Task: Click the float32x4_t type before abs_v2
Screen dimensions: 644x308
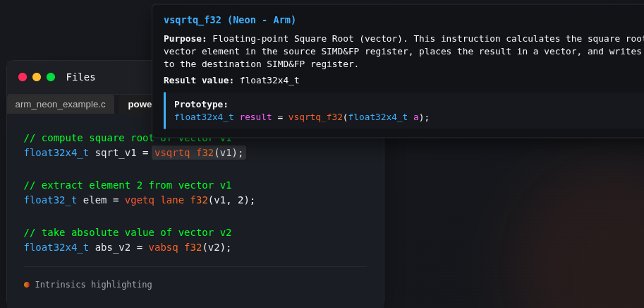Action: [x=56, y=247]
